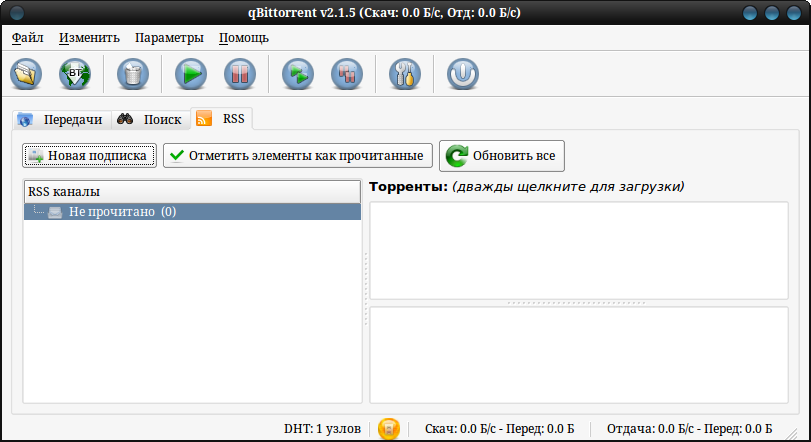Open preferences wrench-and-screwdriver icon
Image resolution: width=811 pixels, height=442 pixels.
click(405, 74)
